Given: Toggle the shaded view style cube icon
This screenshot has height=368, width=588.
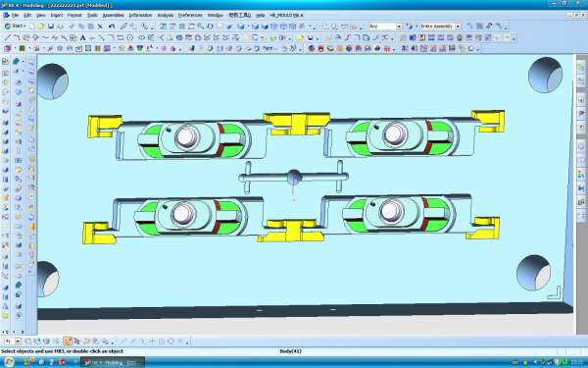Looking at the screenshot, I should (x=255, y=26).
